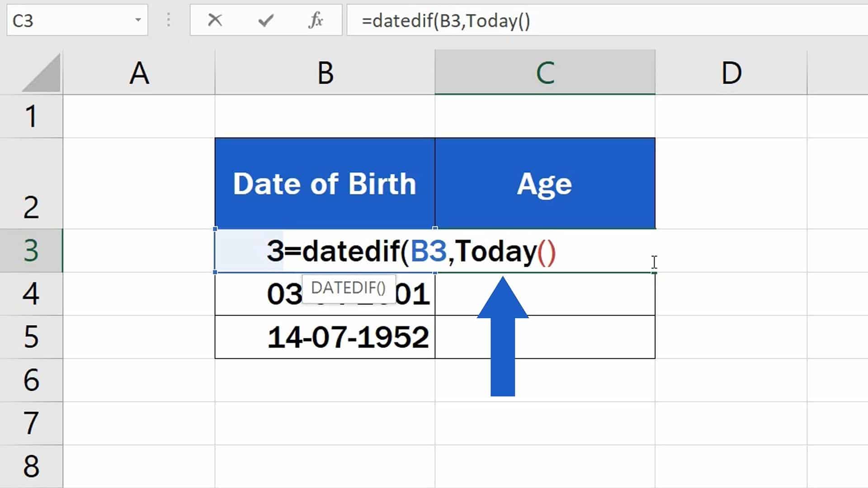Select row 5 header

pos(31,337)
